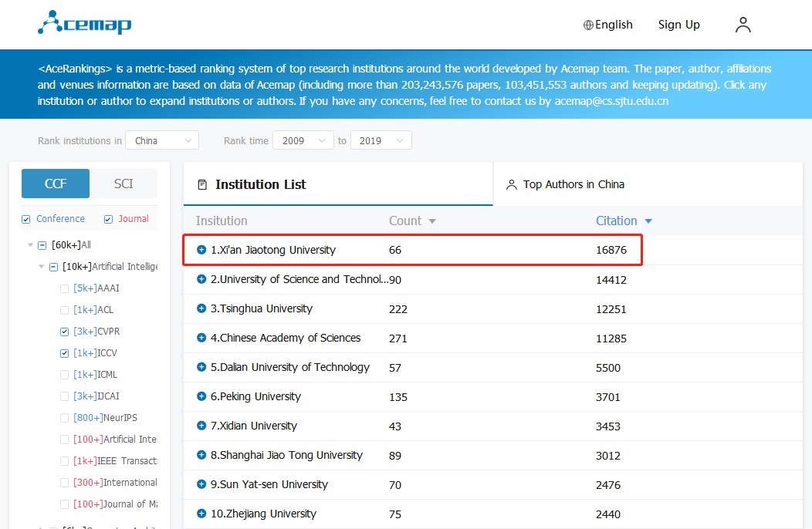
Task: Click the Acemap logo
Action: [84, 24]
